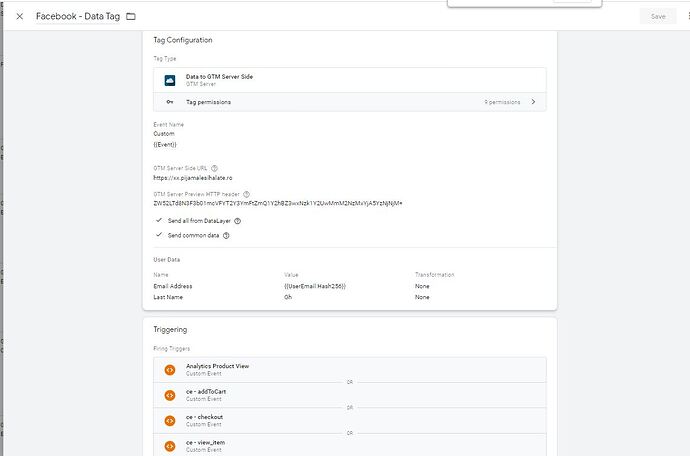This screenshot has height=456, width=690.
Task: Rename the tag title Facebook - Data Tag
Action: point(78,16)
